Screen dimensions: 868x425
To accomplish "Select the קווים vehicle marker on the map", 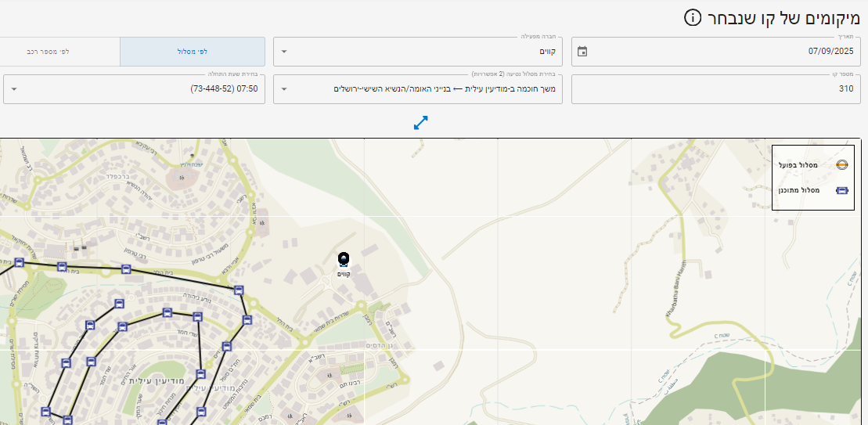I will (344, 260).
